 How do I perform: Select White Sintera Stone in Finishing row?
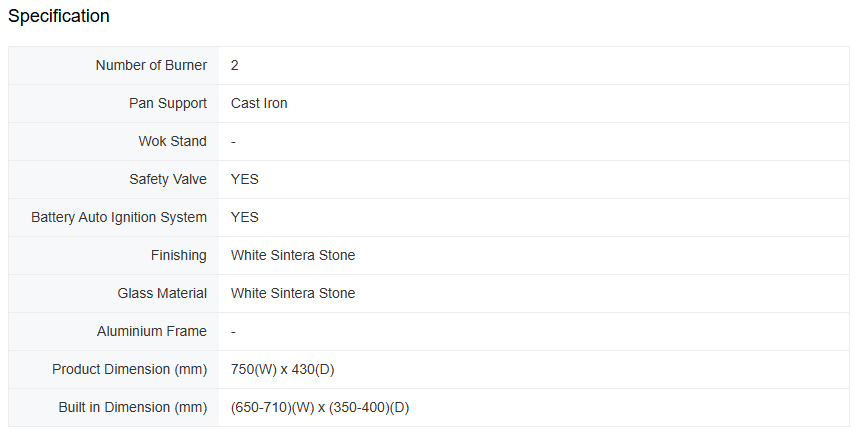293,255
